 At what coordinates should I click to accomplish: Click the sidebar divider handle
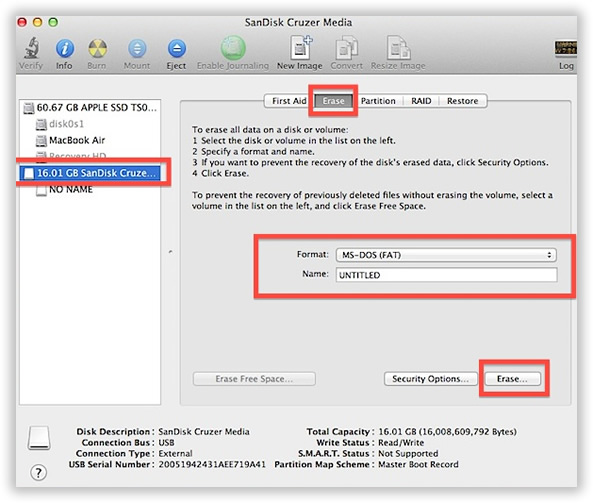tap(171, 252)
